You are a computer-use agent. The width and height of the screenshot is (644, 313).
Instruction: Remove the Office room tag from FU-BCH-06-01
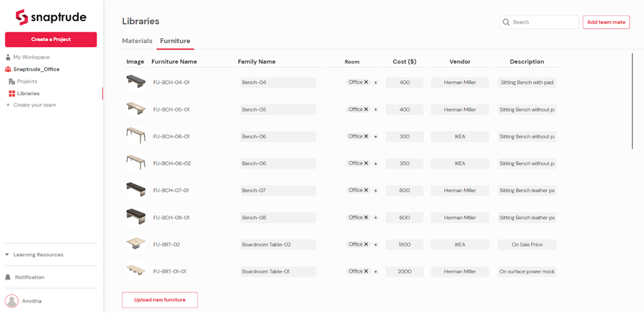[x=366, y=137]
